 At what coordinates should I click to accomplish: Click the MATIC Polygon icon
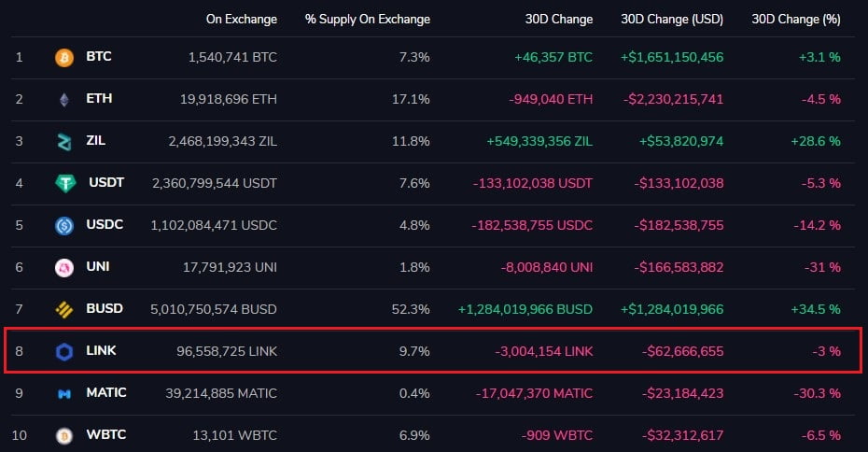pyautogui.click(x=63, y=393)
